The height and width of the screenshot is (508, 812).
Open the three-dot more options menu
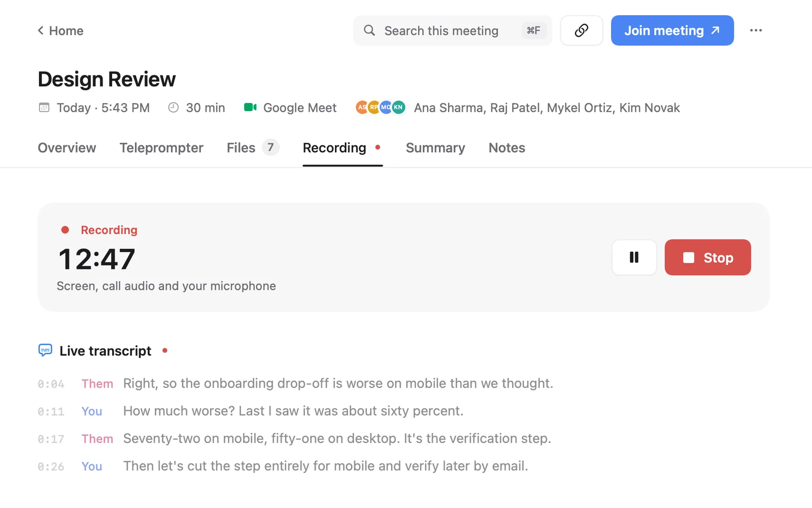(x=756, y=30)
